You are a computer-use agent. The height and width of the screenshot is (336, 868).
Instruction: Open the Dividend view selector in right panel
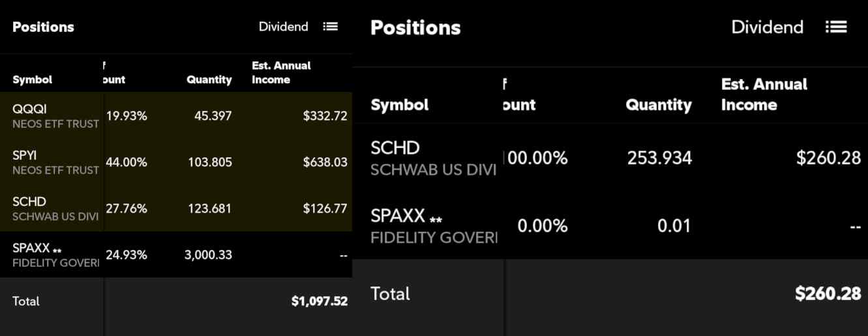[767, 27]
